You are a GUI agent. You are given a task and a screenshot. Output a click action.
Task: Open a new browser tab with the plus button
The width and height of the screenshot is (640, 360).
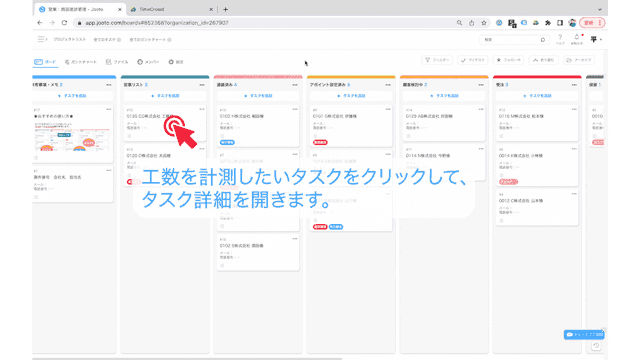[225, 9]
